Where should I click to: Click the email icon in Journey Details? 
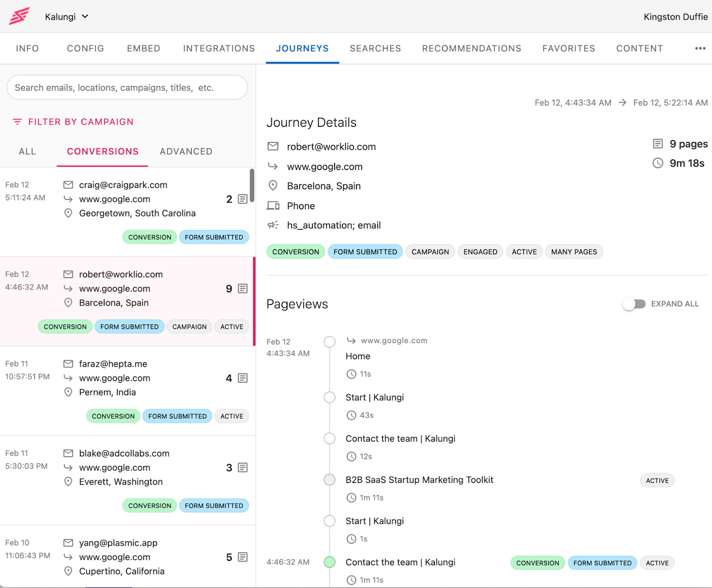[273, 146]
